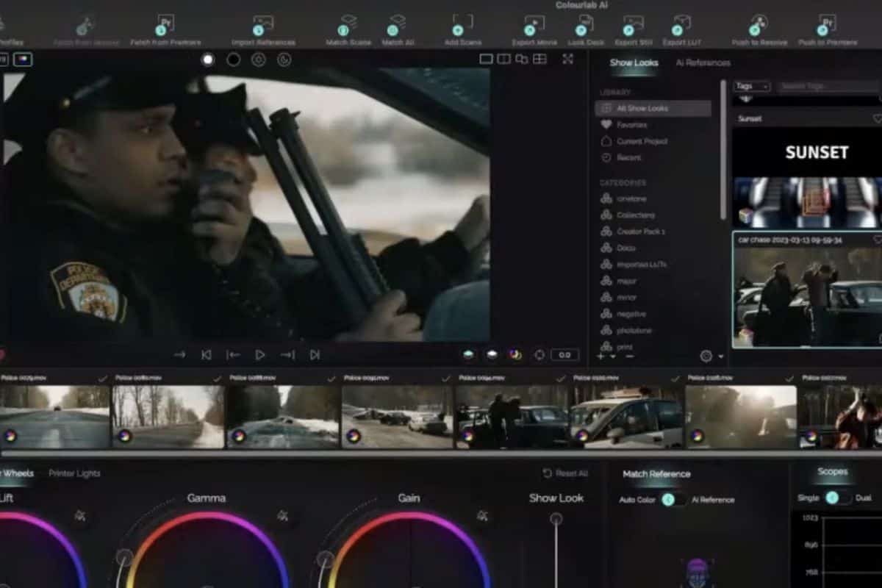Click the Export LUT toolbar icon
The height and width of the screenshot is (588, 882).
(x=681, y=26)
